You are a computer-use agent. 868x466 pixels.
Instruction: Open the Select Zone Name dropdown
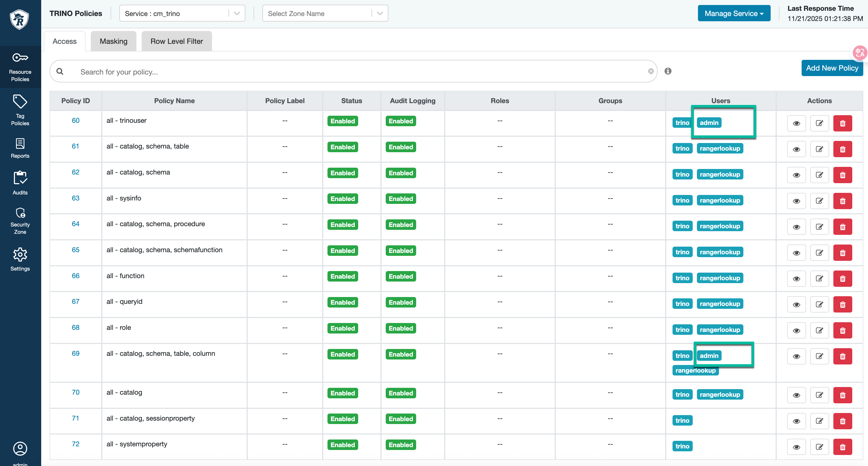(325, 13)
